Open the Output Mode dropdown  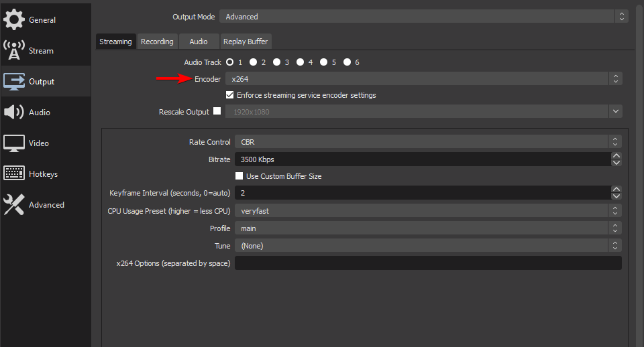tap(423, 16)
